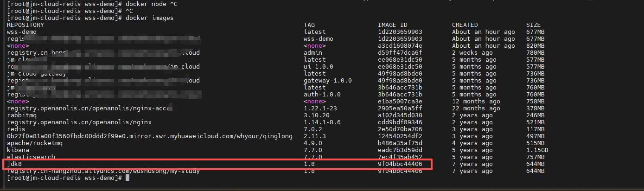The image size is (644, 191).
Task: Select the redis repository name
Action: (16, 129)
